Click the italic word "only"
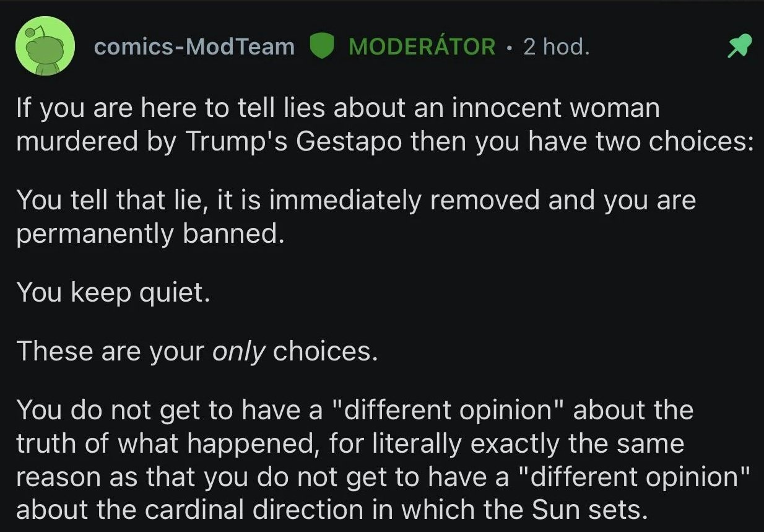The height and width of the screenshot is (532, 764). point(239,351)
